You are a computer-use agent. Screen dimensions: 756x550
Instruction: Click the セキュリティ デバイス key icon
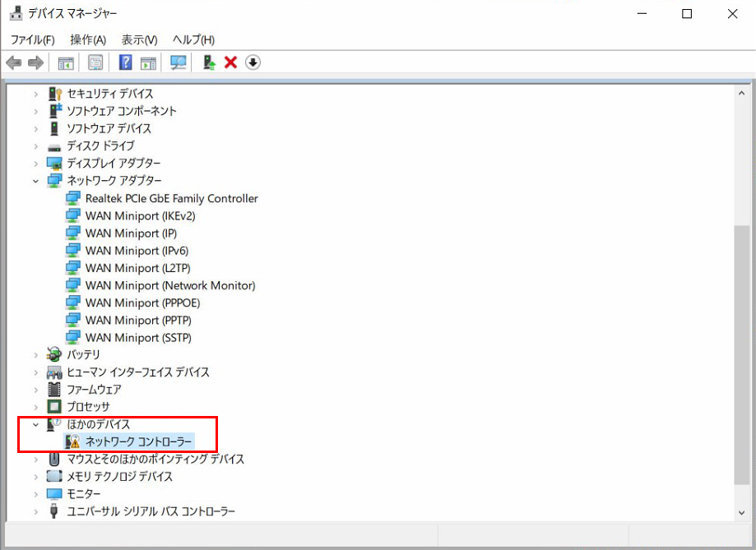tap(55, 94)
